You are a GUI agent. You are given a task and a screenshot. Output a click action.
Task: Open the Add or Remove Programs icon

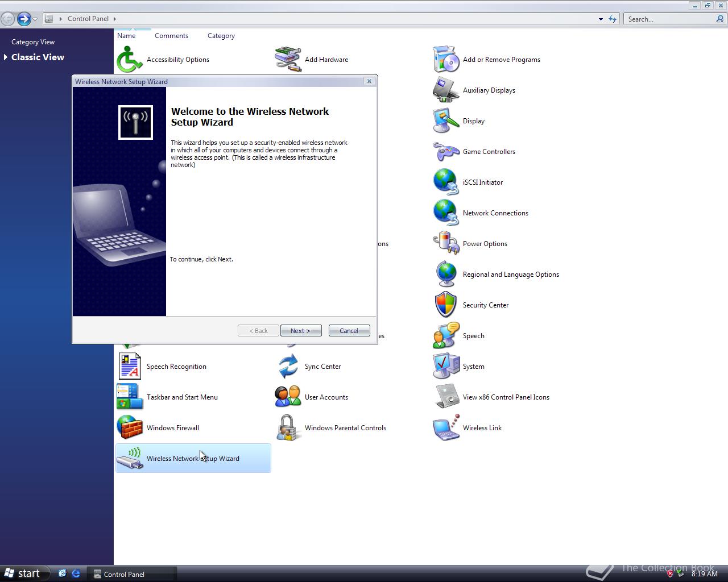446,60
